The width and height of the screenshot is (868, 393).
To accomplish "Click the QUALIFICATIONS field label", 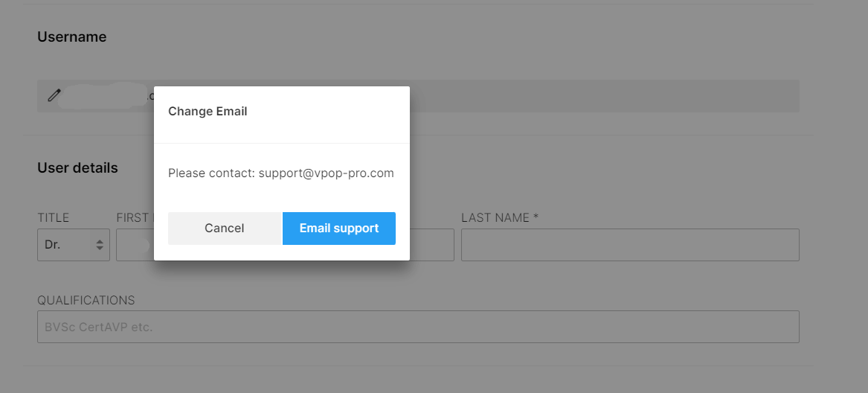I will click(86, 301).
